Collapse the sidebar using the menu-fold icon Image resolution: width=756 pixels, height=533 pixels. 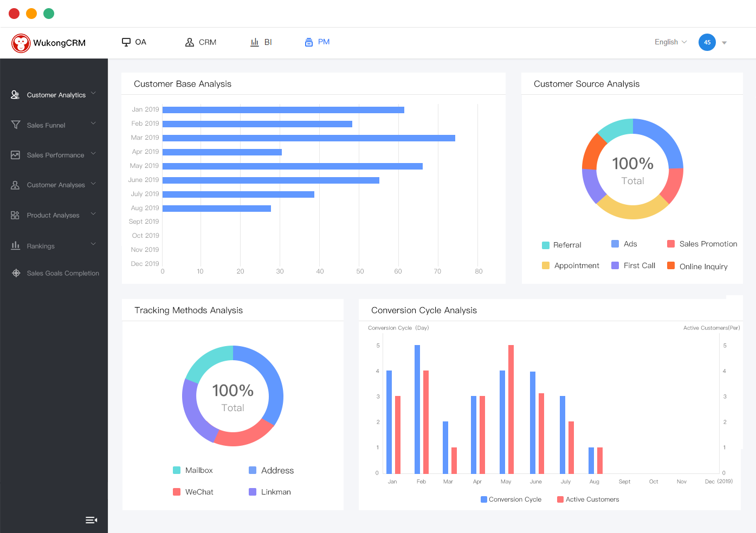[x=92, y=520]
